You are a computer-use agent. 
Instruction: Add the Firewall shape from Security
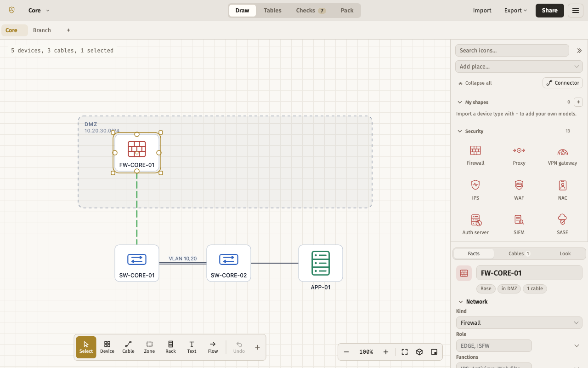pyautogui.click(x=475, y=155)
